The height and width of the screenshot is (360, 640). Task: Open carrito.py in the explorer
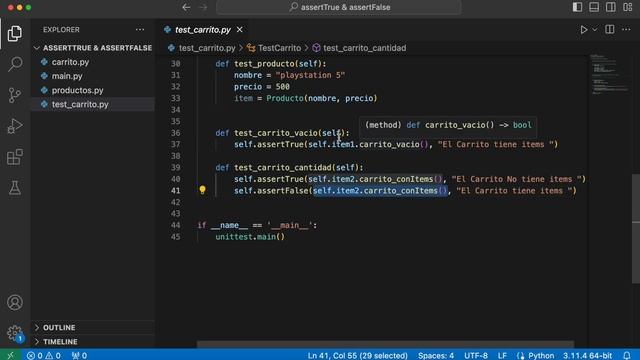(x=70, y=62)
